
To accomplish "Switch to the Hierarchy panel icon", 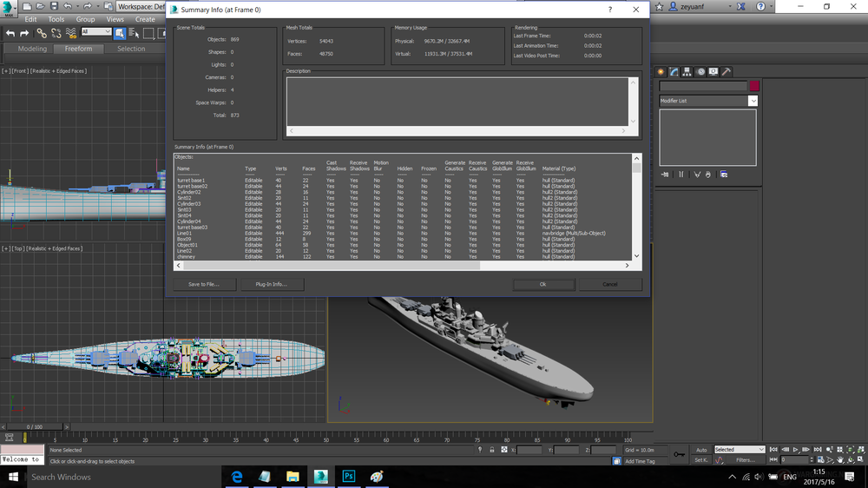I will pyautogui.click(x=687, y=71).
